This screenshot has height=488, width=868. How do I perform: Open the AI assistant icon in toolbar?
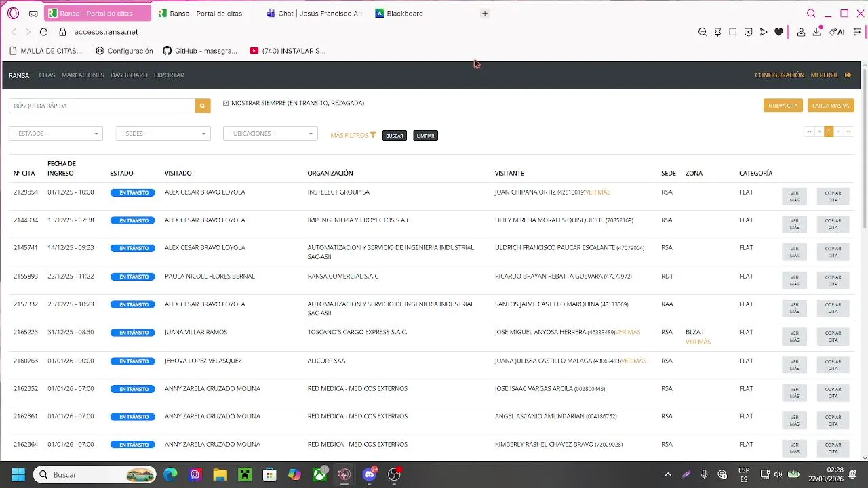pos(837,32)
